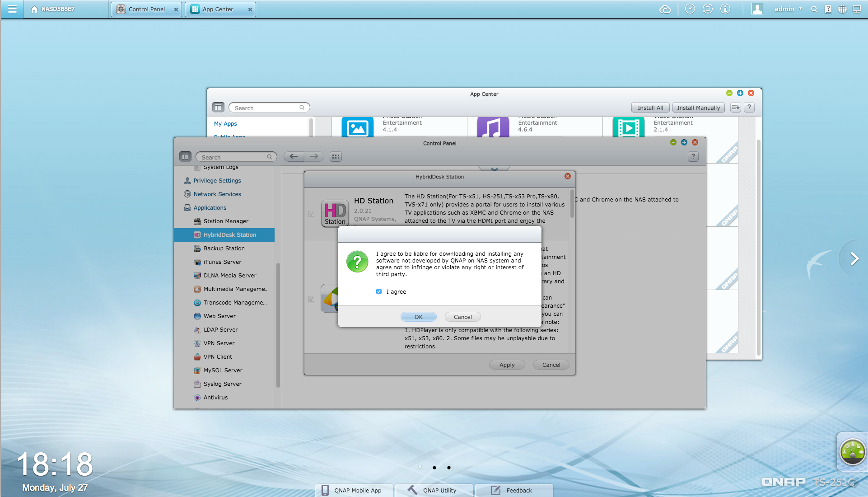Open App Center sort options icon
This screenshot has height=497, width=868.
[736, 108]
